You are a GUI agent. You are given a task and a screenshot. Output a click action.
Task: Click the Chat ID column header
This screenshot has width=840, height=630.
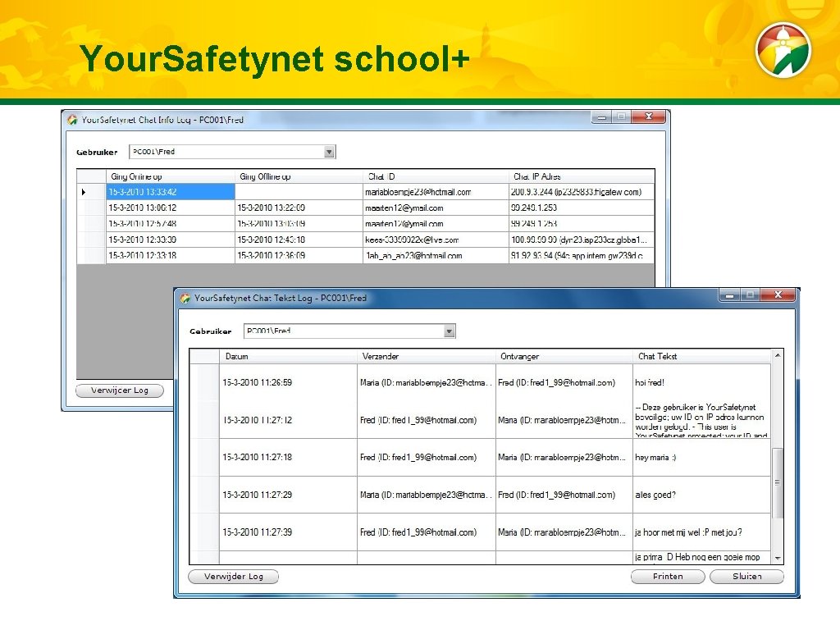436,176
